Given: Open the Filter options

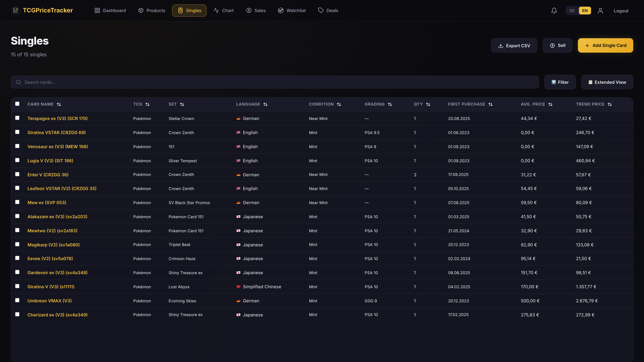Looking at the screenshot, I should (560, 82).
